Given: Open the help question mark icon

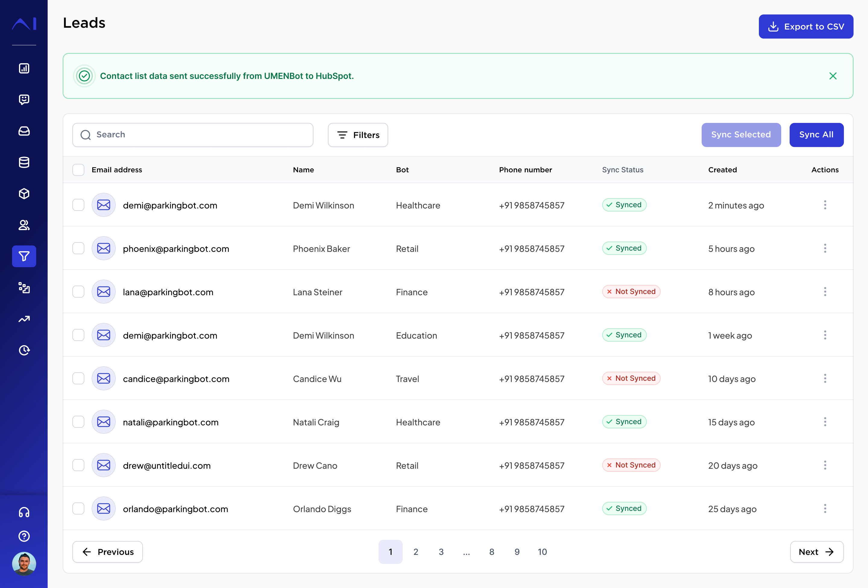Looking at the screenshot, I should (x=24, y=536).
